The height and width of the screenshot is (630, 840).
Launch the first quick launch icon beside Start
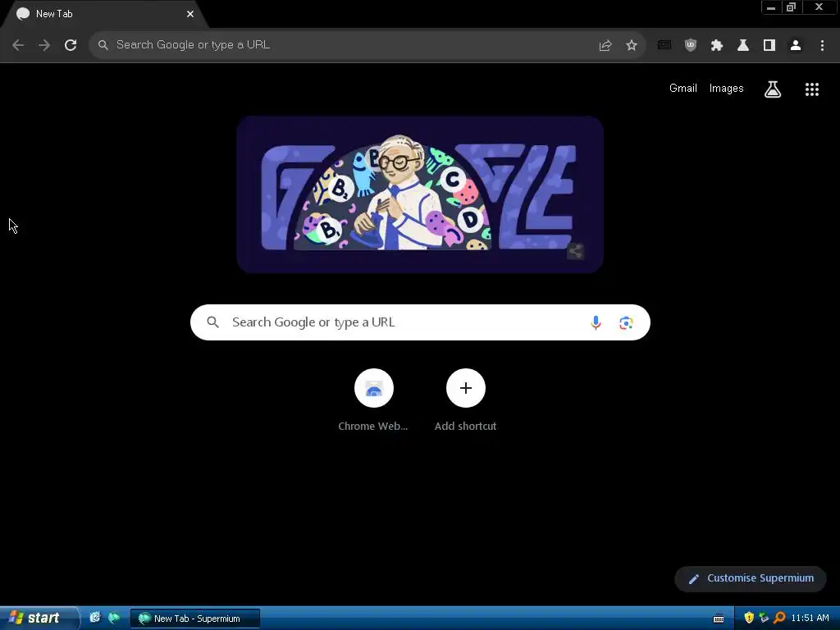pos(95,618)
